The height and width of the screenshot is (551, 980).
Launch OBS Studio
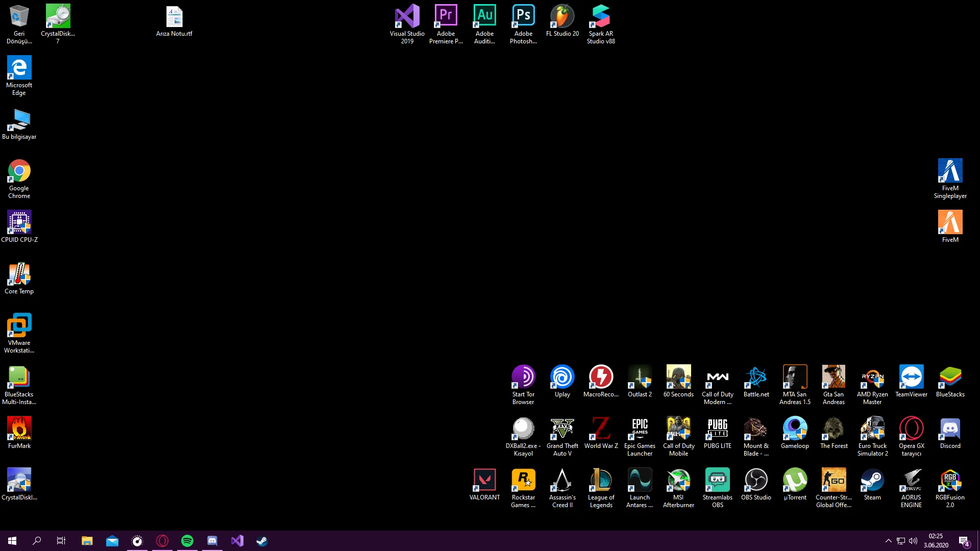756,480
